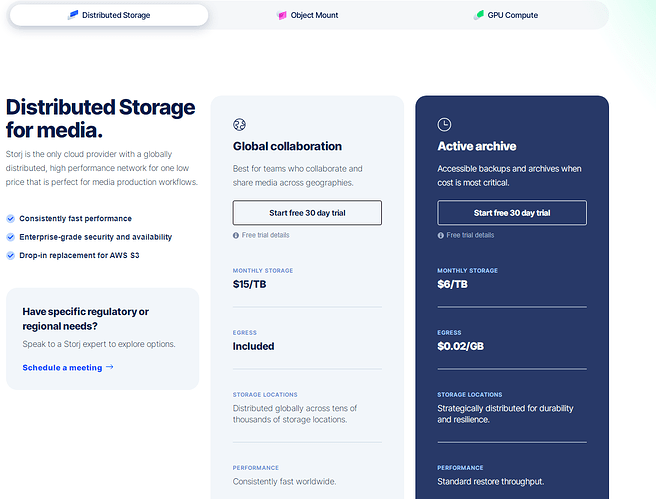
Task: Select the GPU Compute tab
Action: [x=506, y=15]
